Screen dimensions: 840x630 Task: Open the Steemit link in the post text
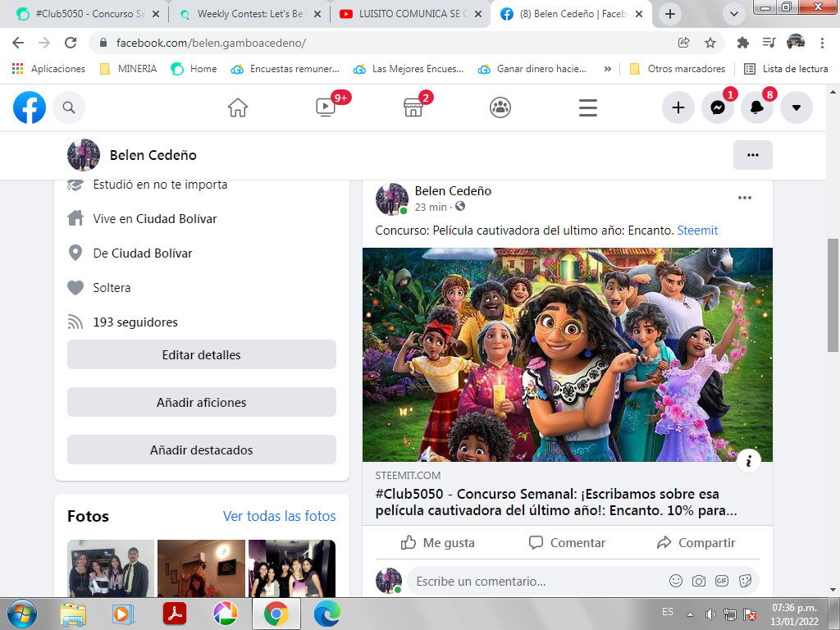(x=697, y=231)
